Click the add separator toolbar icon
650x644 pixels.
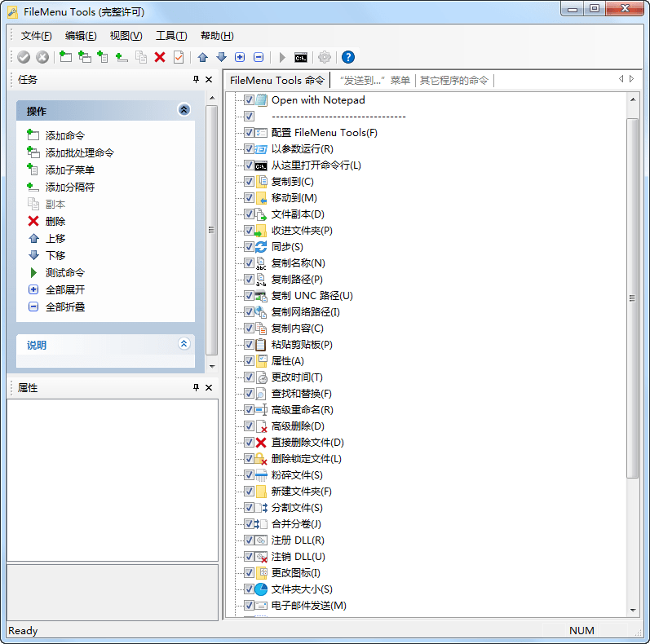[x=122, y=57]
